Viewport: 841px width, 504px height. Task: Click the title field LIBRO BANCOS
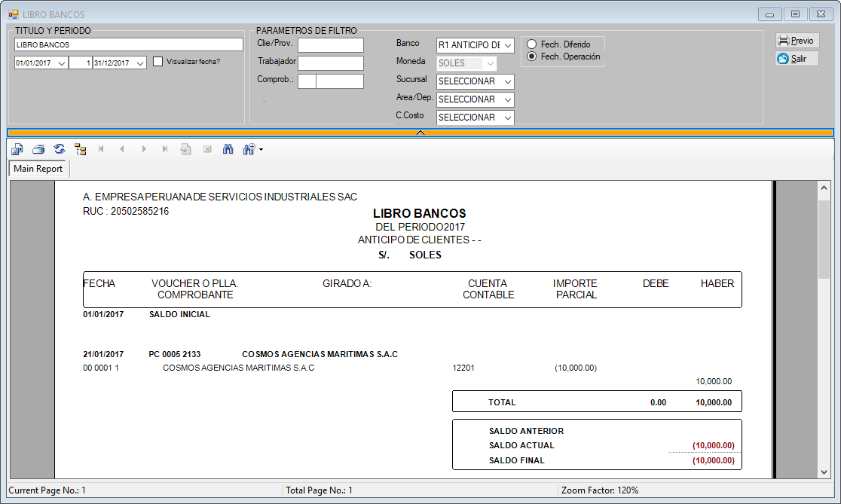(x=129, y=44)
